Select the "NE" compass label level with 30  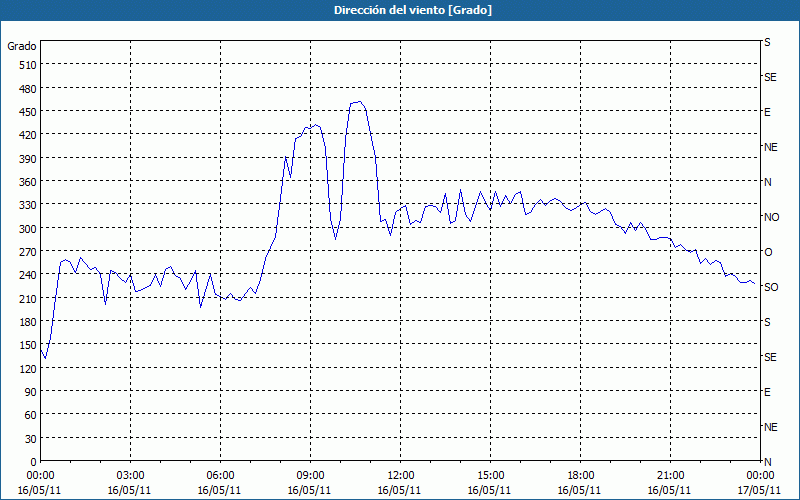(770, 427)
